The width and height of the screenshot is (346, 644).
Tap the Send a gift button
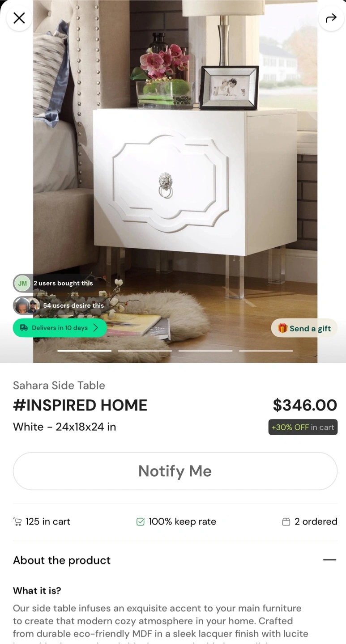click(304, 328)
